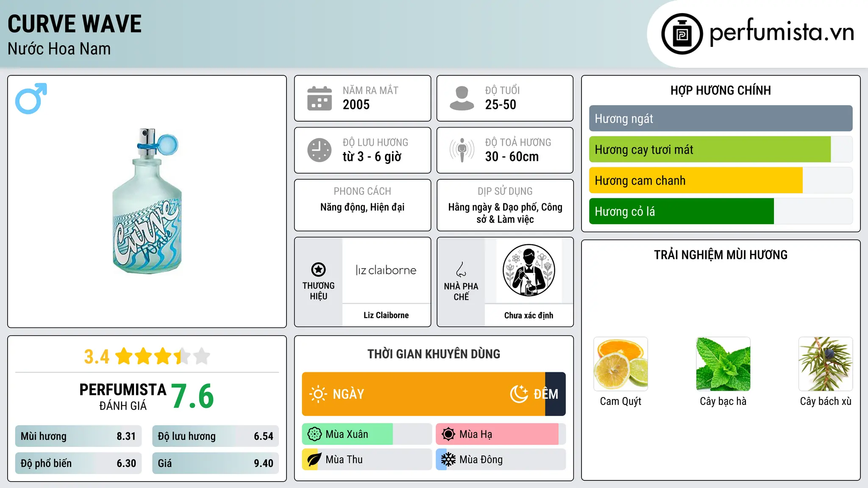868x488 pixels.
Task: Click the style text Năng động, Hiện đại
Action: coord(362,207)
